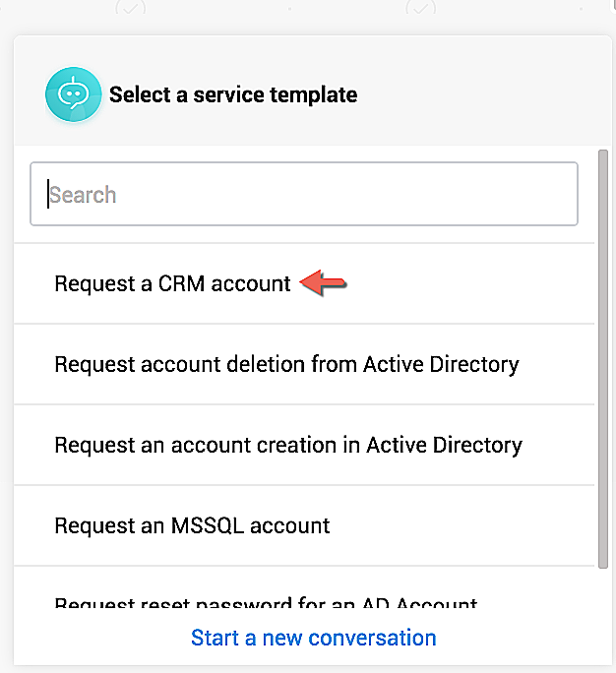Open Request reset password for an AD Account
This screenshot has height=673, width=616.
click(266, 602)
